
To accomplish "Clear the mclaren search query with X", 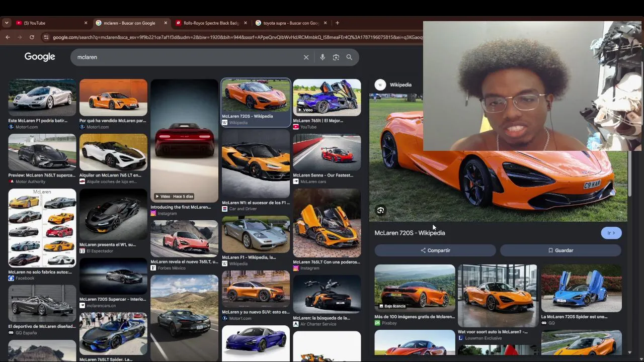I will (x=306, y=57).
